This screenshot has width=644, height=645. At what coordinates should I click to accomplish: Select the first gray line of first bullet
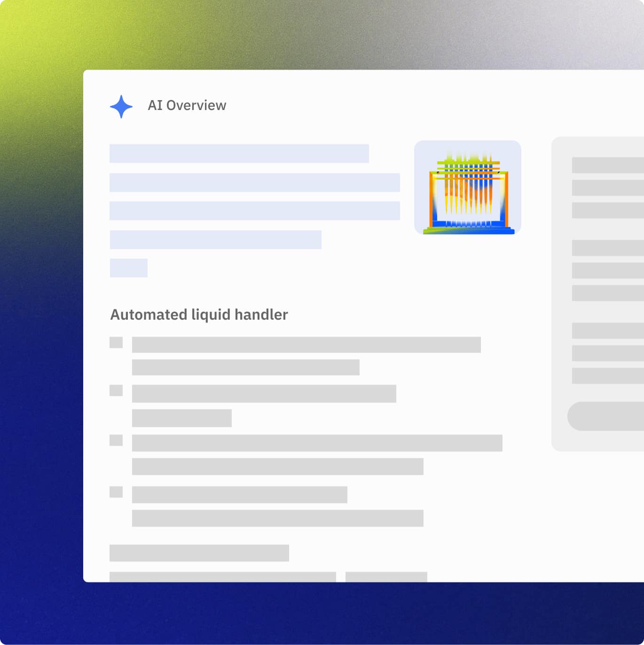306,345
